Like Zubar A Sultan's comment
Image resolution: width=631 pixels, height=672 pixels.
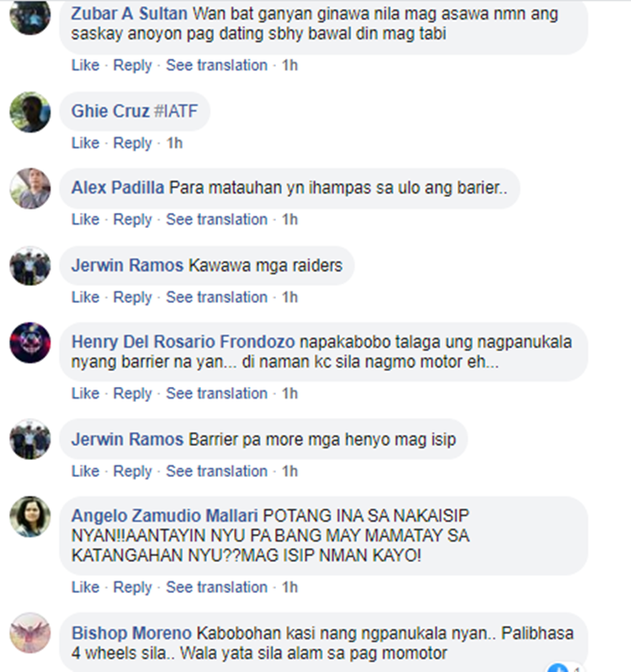[85, 65]
